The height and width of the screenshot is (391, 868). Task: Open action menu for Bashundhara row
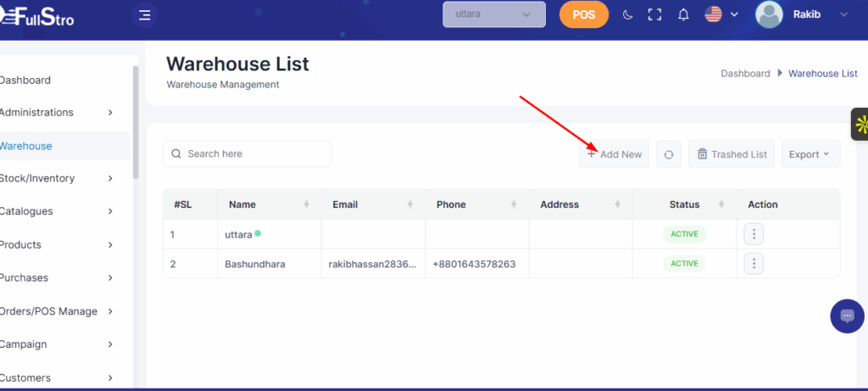click(754, 264)
